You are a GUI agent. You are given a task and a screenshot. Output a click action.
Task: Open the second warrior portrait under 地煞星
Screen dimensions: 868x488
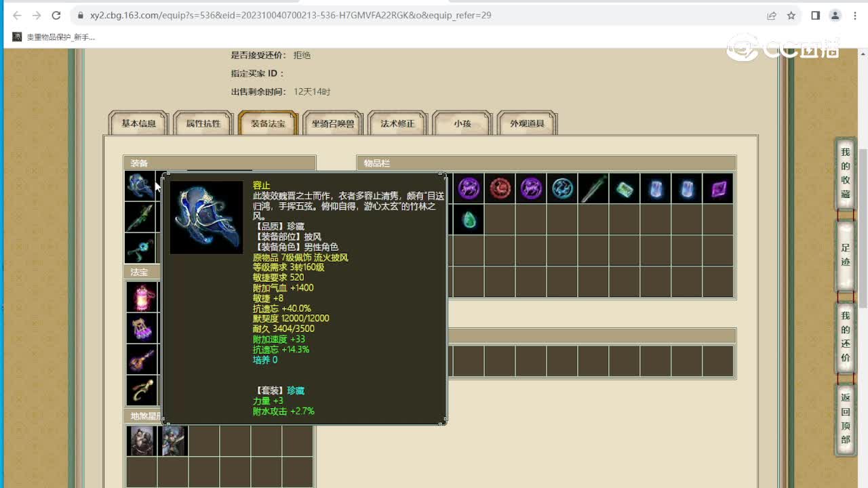click(173, 441)
